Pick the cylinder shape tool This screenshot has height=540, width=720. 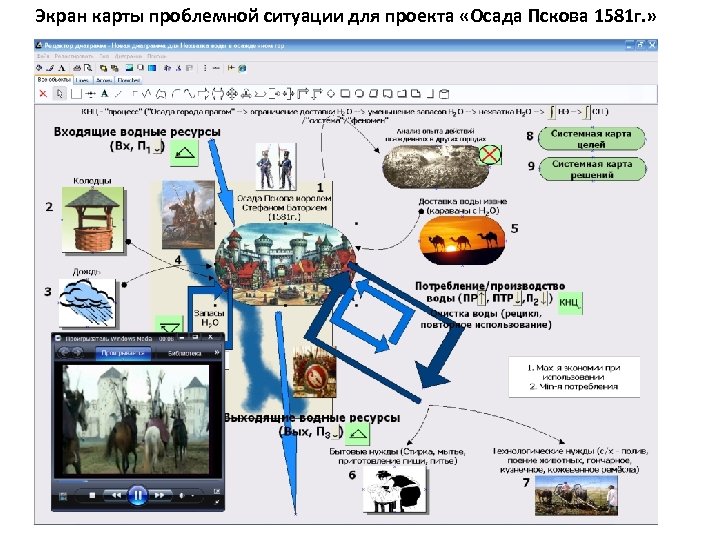[444, 94]
